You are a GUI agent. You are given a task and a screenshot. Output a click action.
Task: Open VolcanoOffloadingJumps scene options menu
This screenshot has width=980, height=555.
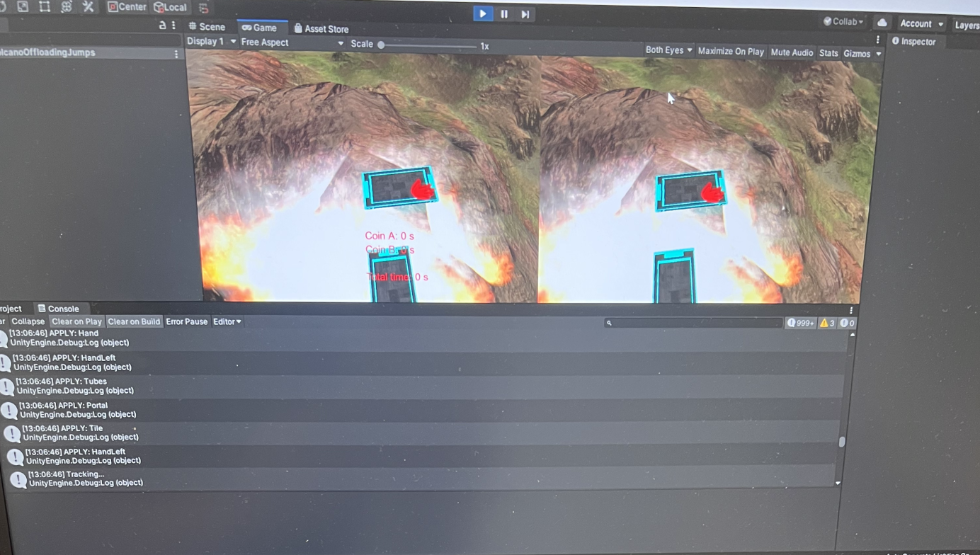pyautogui.click(x=176, y=54)
